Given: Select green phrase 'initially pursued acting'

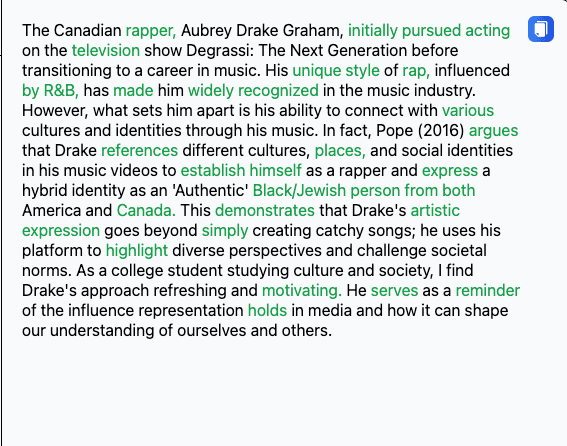Looking at the screenshot, I should (429, 31).
